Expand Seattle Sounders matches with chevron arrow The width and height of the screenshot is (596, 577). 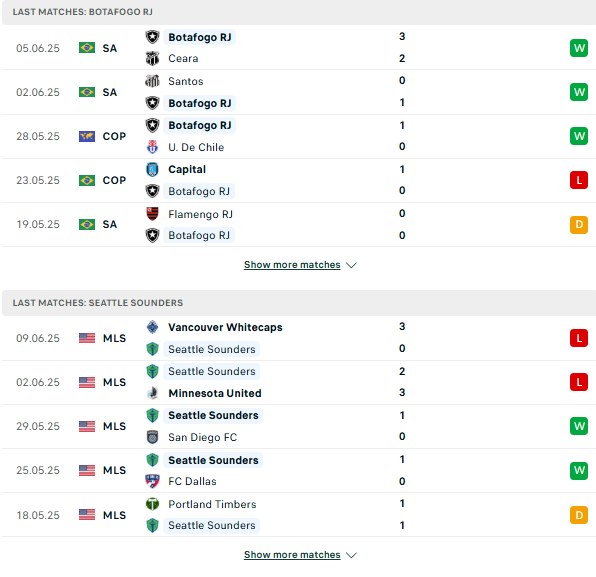tap(352, 555)
